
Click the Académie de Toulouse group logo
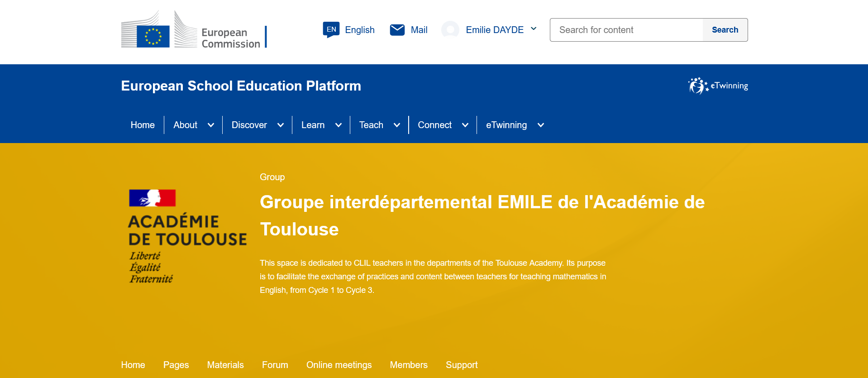(x=188, y=236)
